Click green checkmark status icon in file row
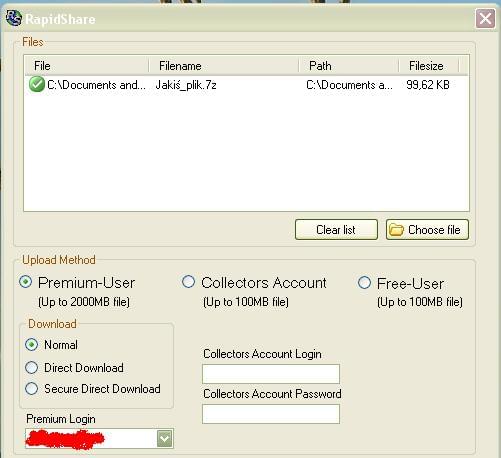The height and width of the screenshot is (458, 501). (37, 84)
